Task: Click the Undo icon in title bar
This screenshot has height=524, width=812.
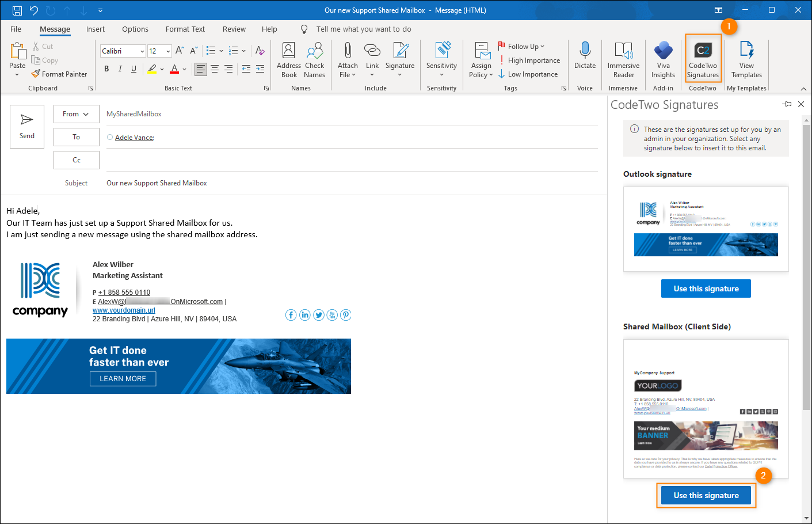Action: (x=33, y=10)
